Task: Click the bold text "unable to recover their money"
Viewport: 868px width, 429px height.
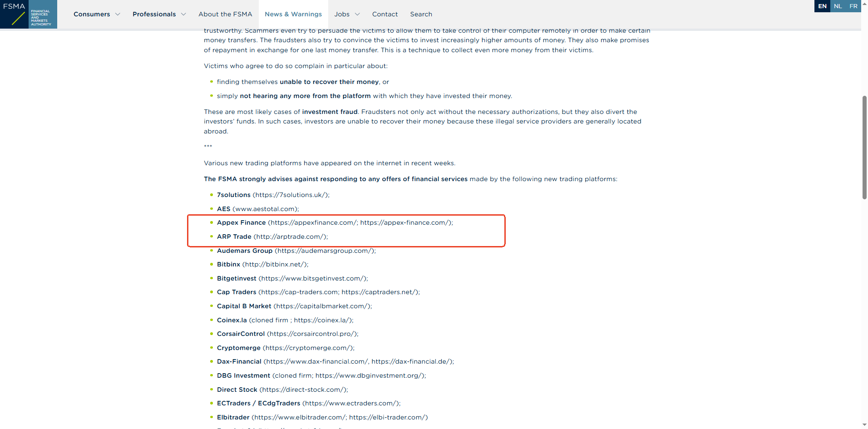Action: point(329,82)
